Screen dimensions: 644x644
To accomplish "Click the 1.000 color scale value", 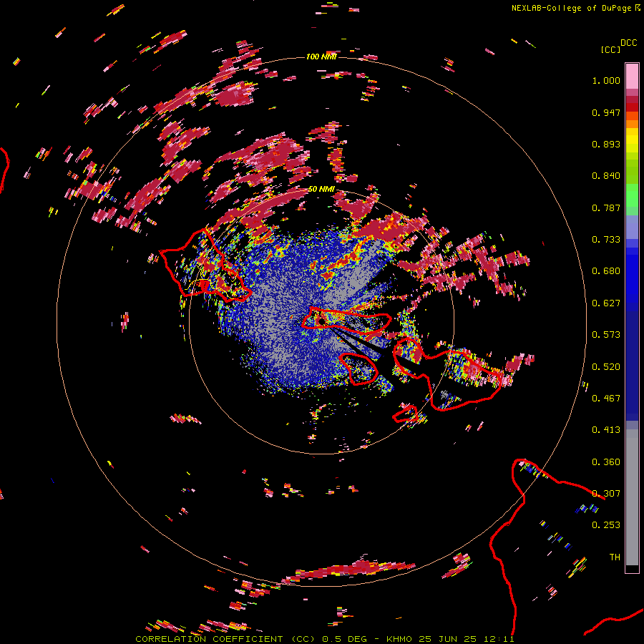I will 606,80.
